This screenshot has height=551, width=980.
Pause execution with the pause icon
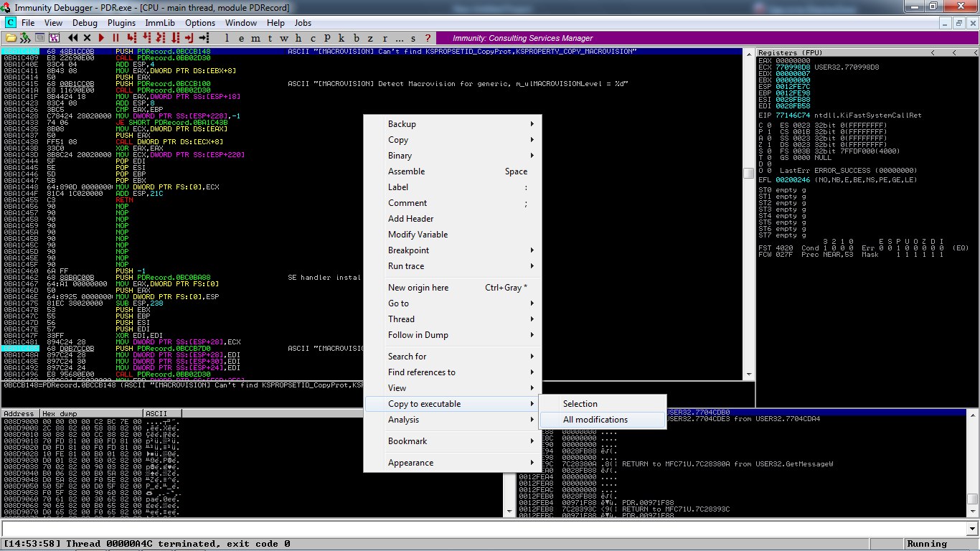click(x=116, y=38)
